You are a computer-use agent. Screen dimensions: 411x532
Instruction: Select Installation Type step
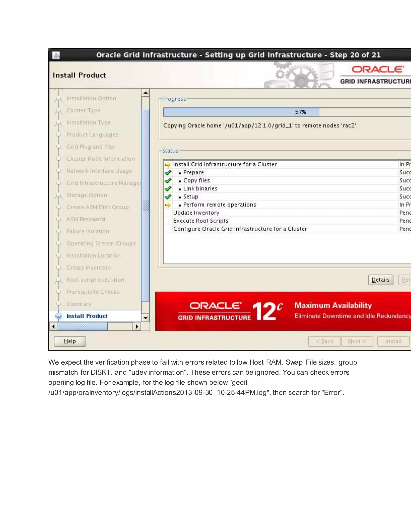click(x=89, y=122)
